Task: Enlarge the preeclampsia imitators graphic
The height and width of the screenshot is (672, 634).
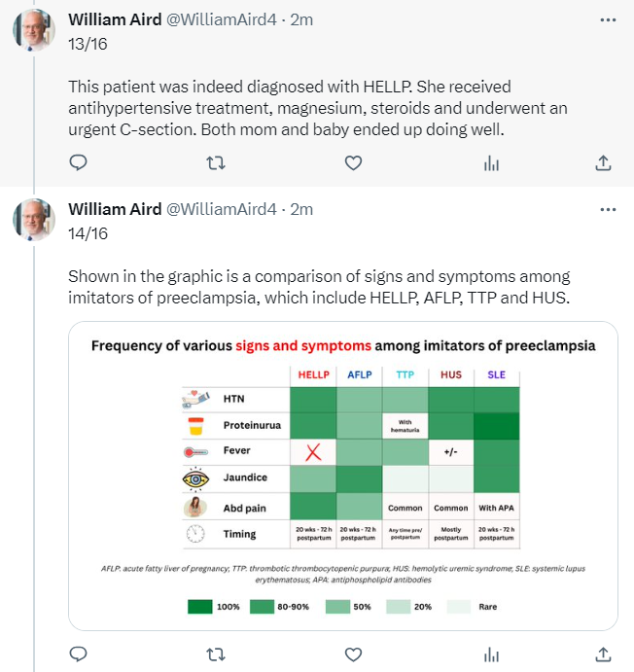Action: tap(343, 476)
